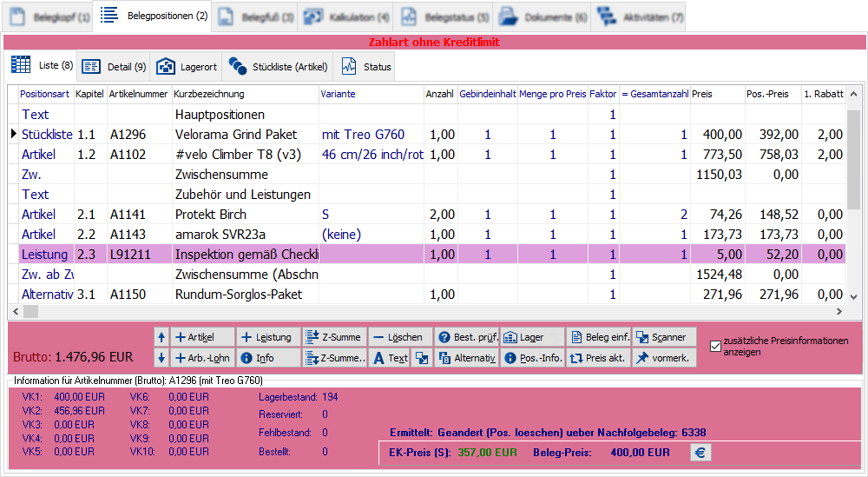This screenshot has width=868, height=477.
Task: Click the copy icon next to Text button
Action: coord(422,358)
